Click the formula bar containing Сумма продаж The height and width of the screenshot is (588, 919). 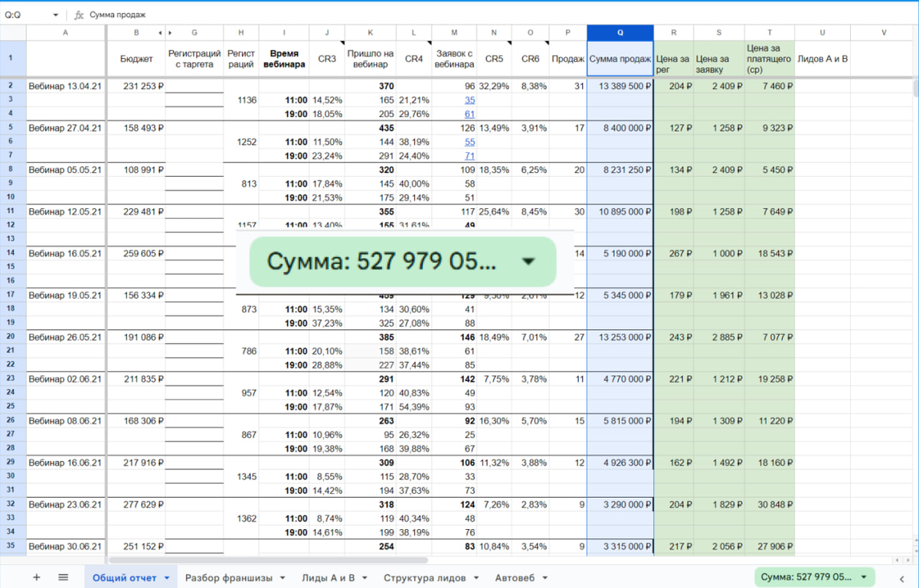pyautogui.click(x=502, y=15)
